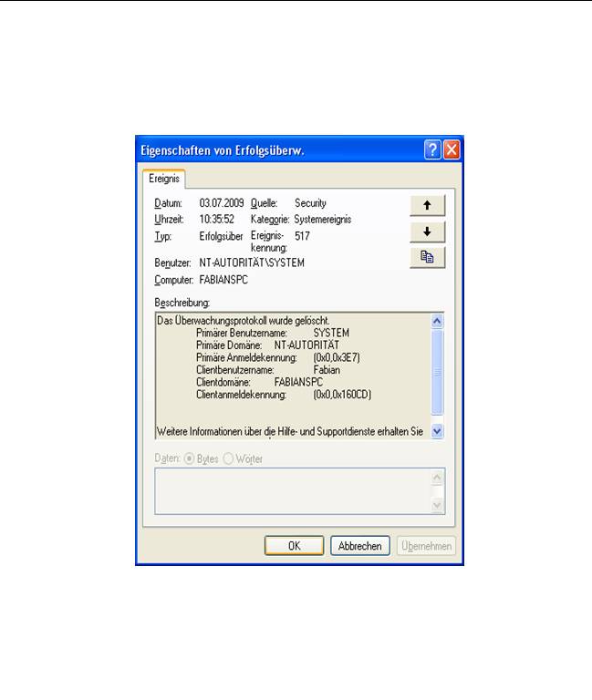Click the date value 03.07.2009
592x700 pixels.
pos(221,203)
